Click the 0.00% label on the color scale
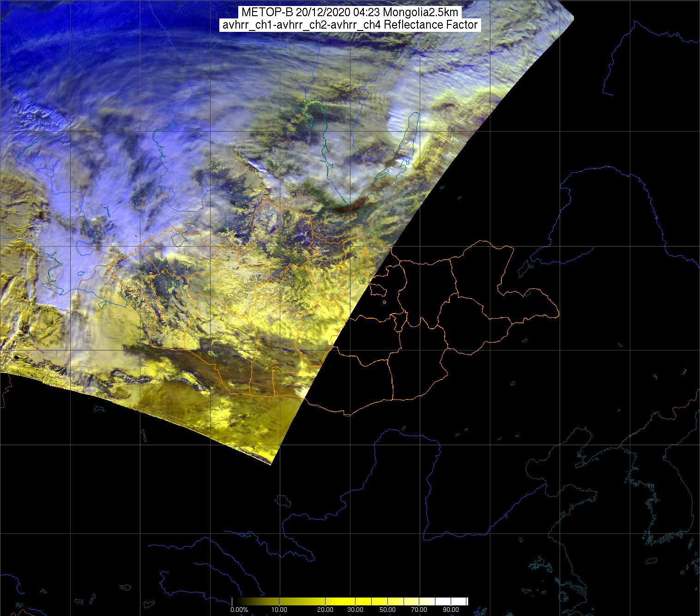 coord(239,610)
